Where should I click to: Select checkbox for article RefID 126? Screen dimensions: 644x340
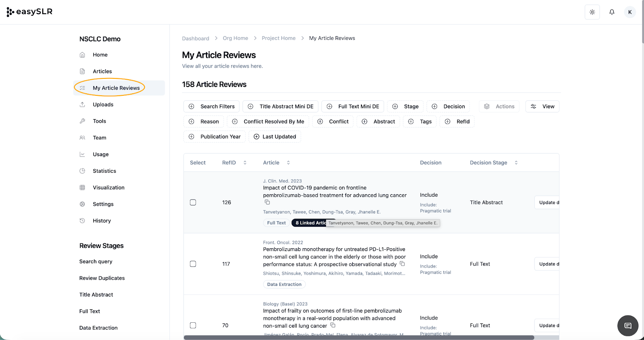pos(193,202)
